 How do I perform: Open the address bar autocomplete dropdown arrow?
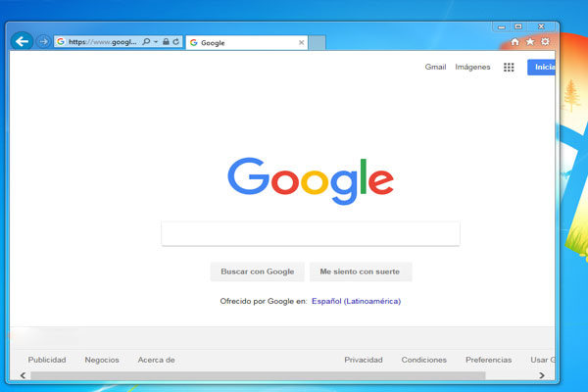coord(156,41)
